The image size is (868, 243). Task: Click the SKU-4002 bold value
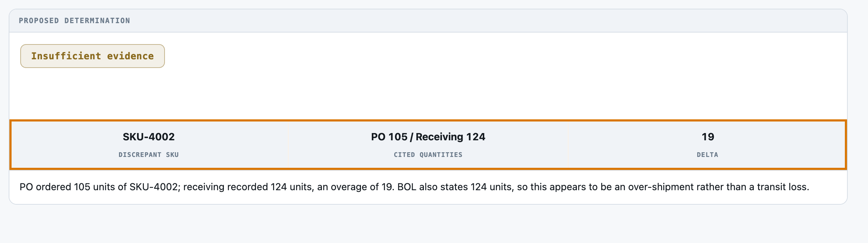click(149, 137)
